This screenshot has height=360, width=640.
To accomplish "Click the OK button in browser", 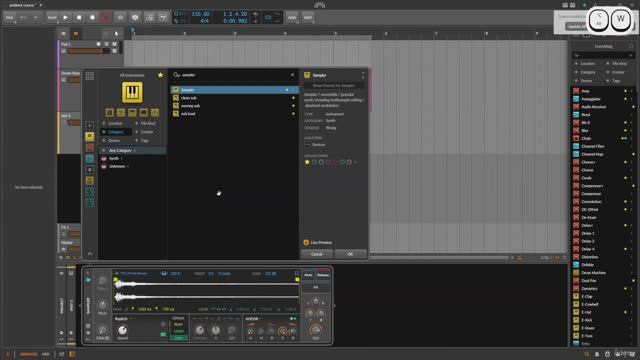I will [x=350, y=254].
